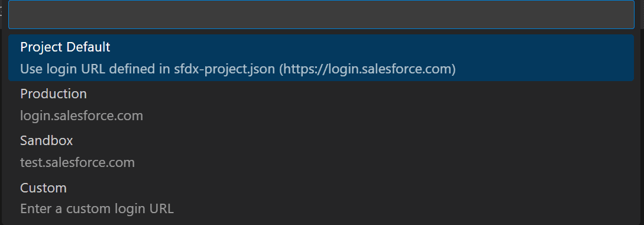Click the 'Production' title label

tap(53, 94)
